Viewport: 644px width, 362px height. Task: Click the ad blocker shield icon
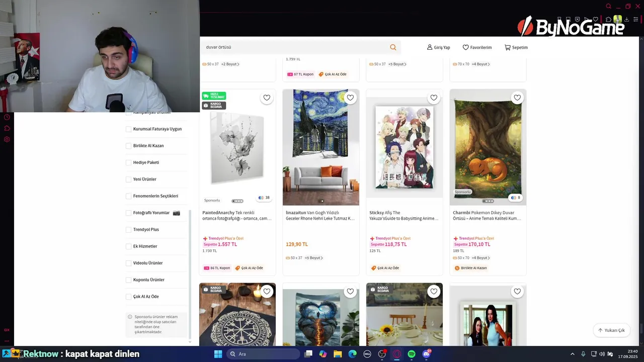[578, 19]
